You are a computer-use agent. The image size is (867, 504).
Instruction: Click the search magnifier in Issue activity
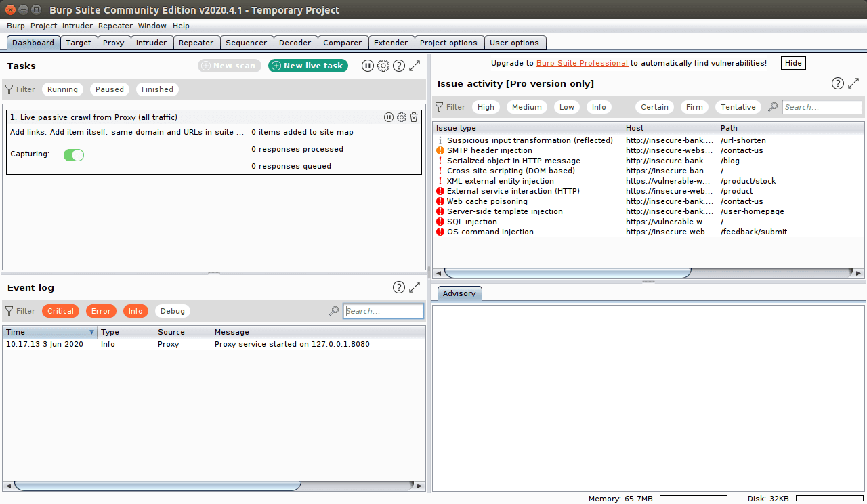pyautogui.click(x=773, y=106)
